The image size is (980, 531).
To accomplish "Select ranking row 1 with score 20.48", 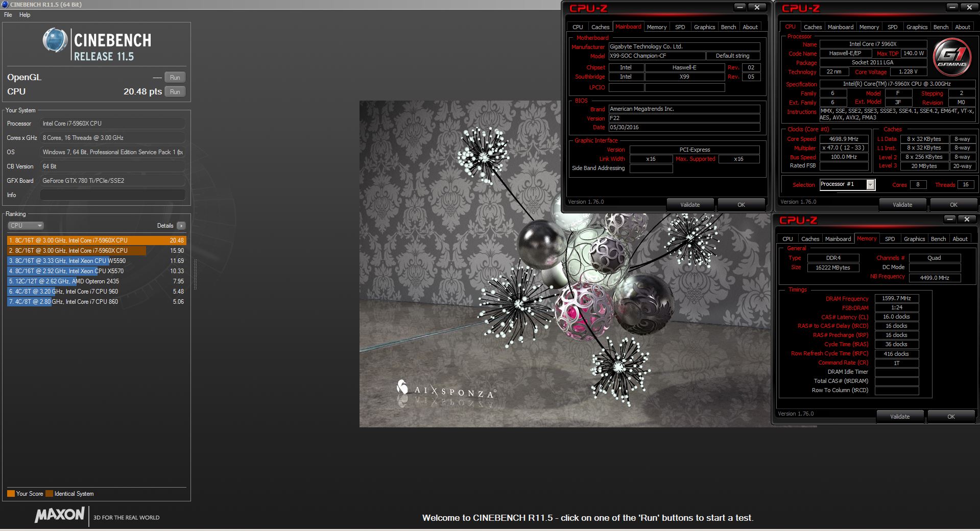I will pos(97,240).
